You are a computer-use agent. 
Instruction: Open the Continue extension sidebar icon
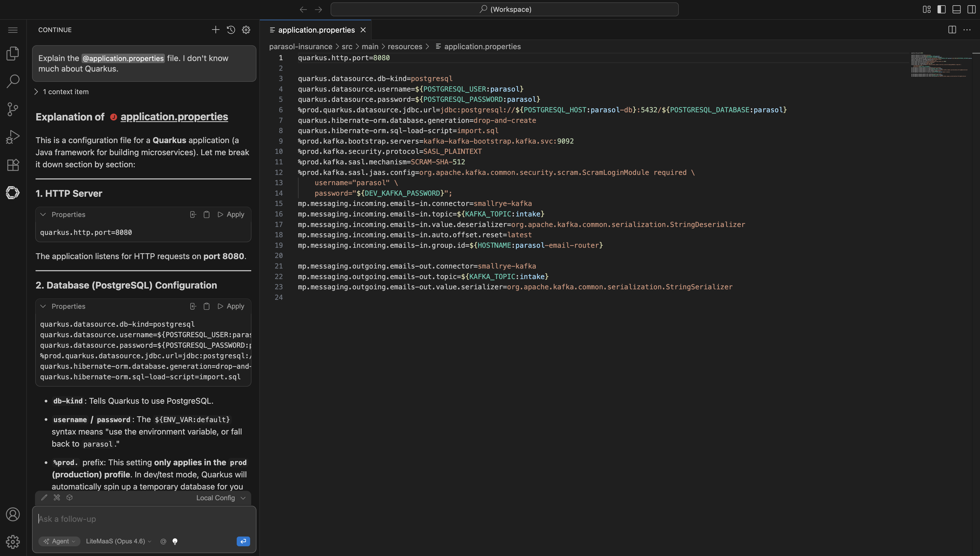[13, 193]
